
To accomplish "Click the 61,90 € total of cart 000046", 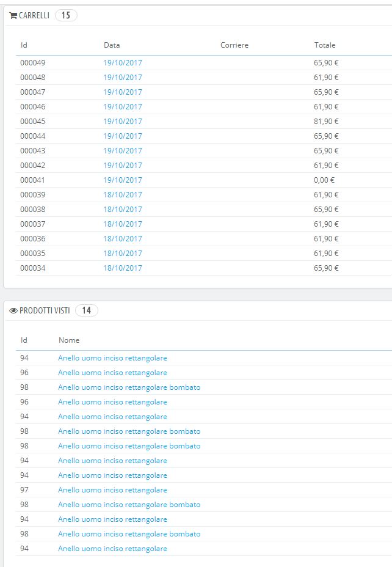I will pos(326,107).
